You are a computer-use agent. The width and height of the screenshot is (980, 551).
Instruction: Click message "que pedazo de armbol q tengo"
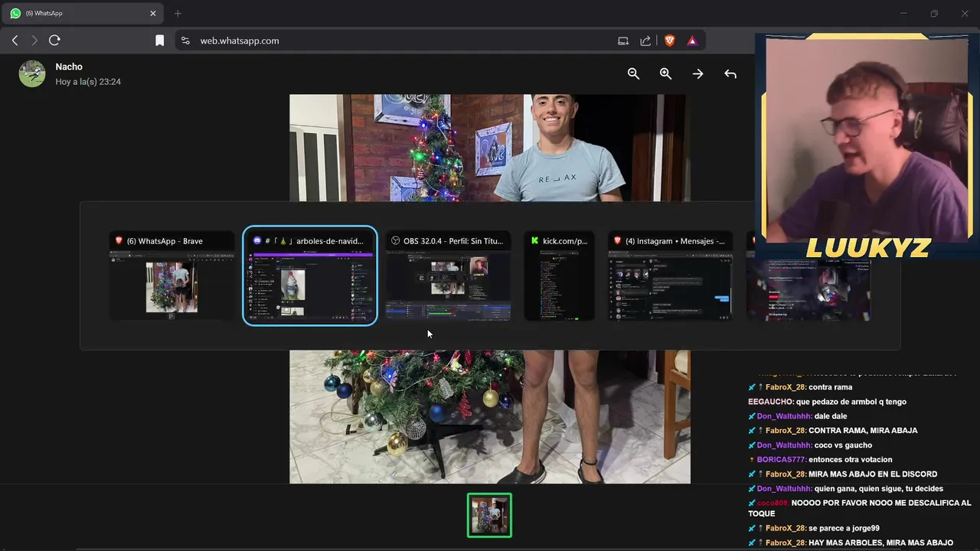(851, 402)
